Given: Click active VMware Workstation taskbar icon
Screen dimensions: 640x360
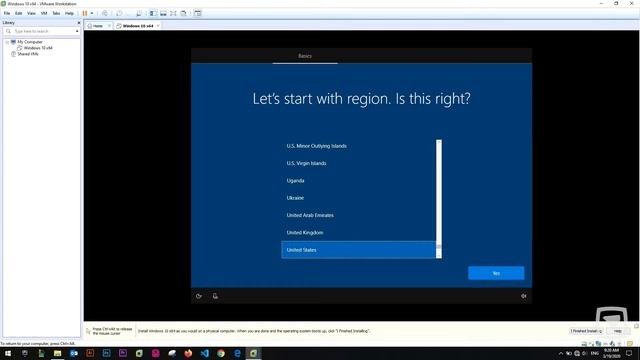Looking at the screenshot, I should 253,353.
